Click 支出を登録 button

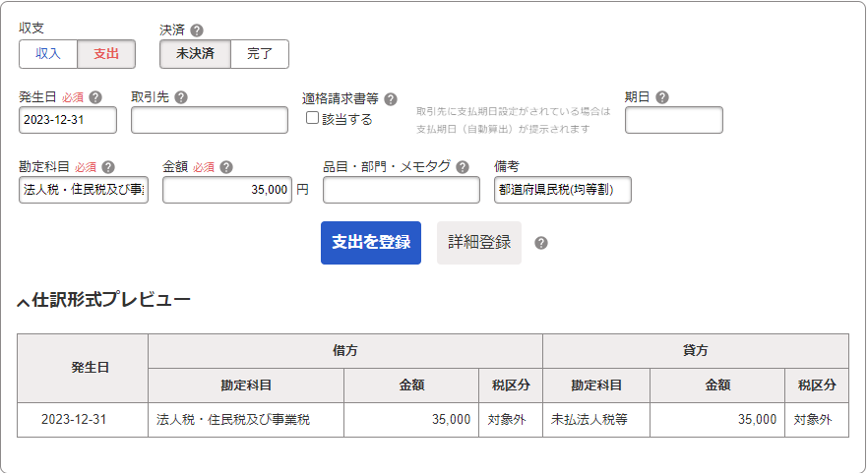(x=371, y=243)
